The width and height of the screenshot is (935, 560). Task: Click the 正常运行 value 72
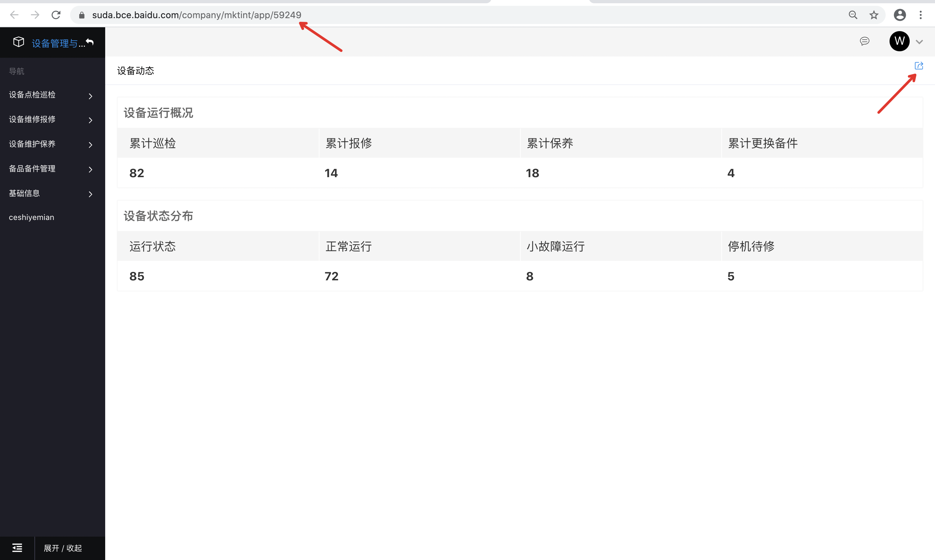point(331,276)
